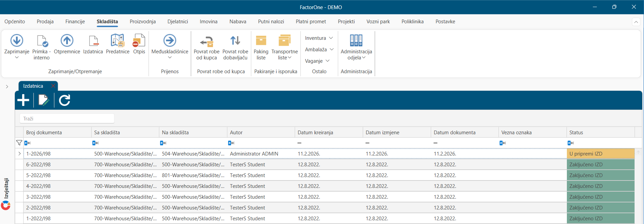Select the orange U pripremi IZD status cell
This screenshot has width=644, height=224.
coord(601,153)
